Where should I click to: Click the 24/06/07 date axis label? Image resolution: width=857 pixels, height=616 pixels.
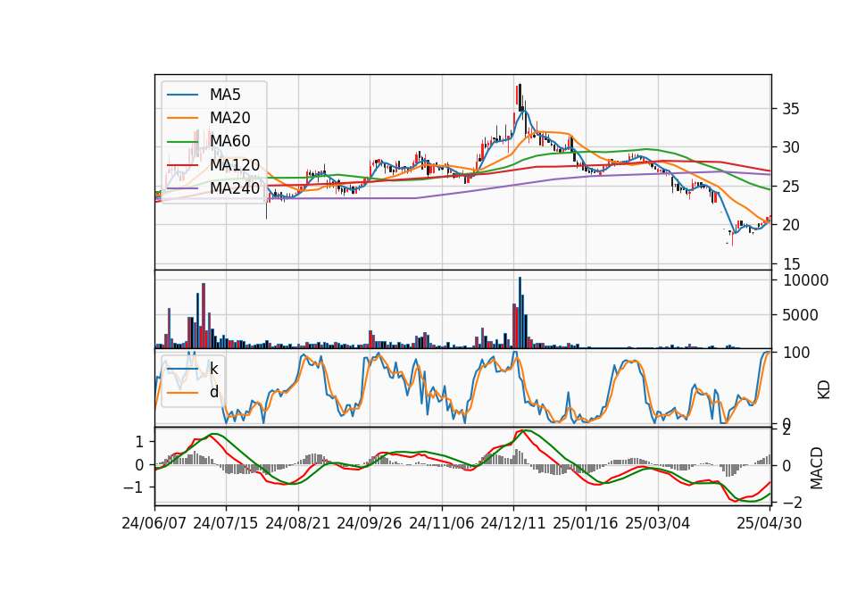point(154,523)
